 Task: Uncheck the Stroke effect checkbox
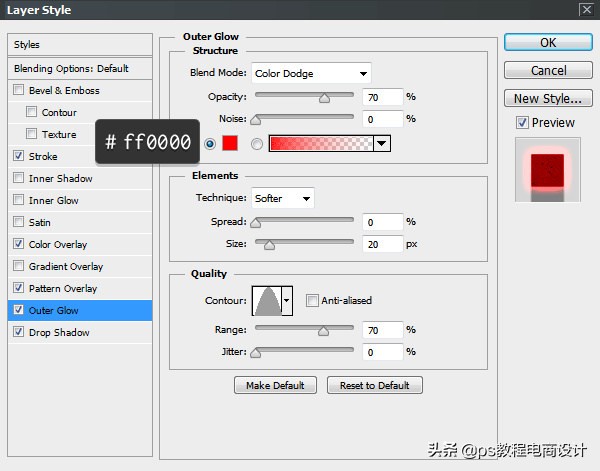coord(18,156)
